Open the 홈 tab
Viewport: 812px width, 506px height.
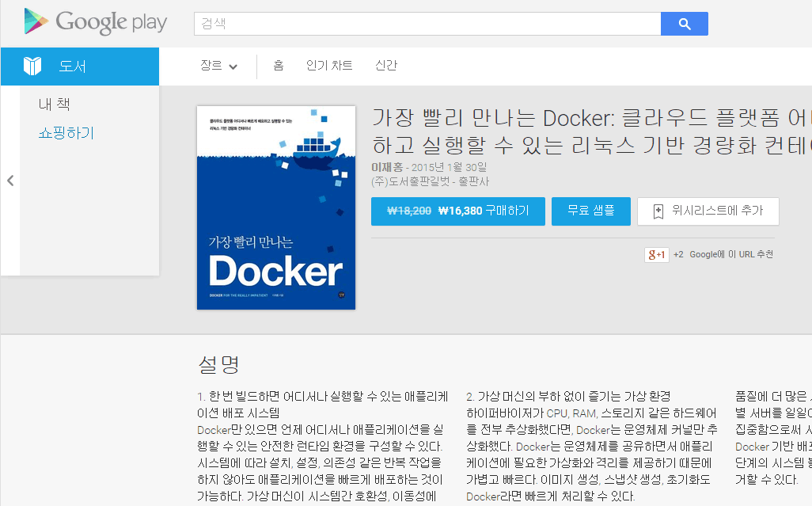coord(279,66)
